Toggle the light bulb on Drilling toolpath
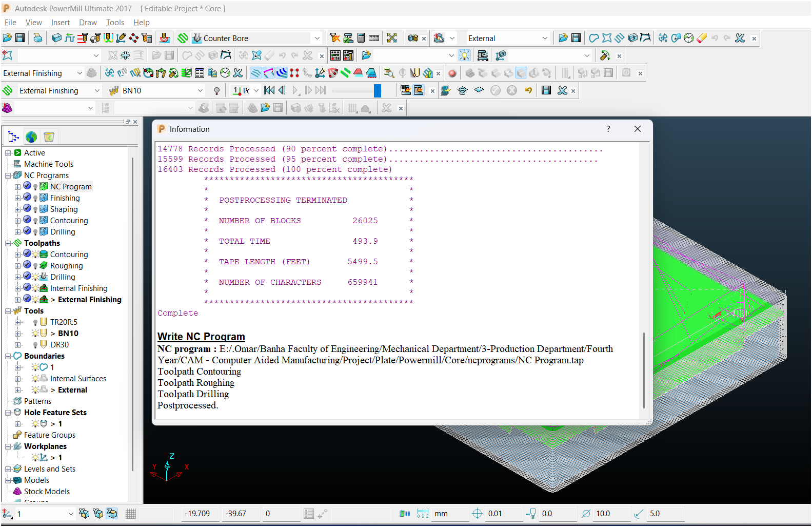 tap(35, 277)
